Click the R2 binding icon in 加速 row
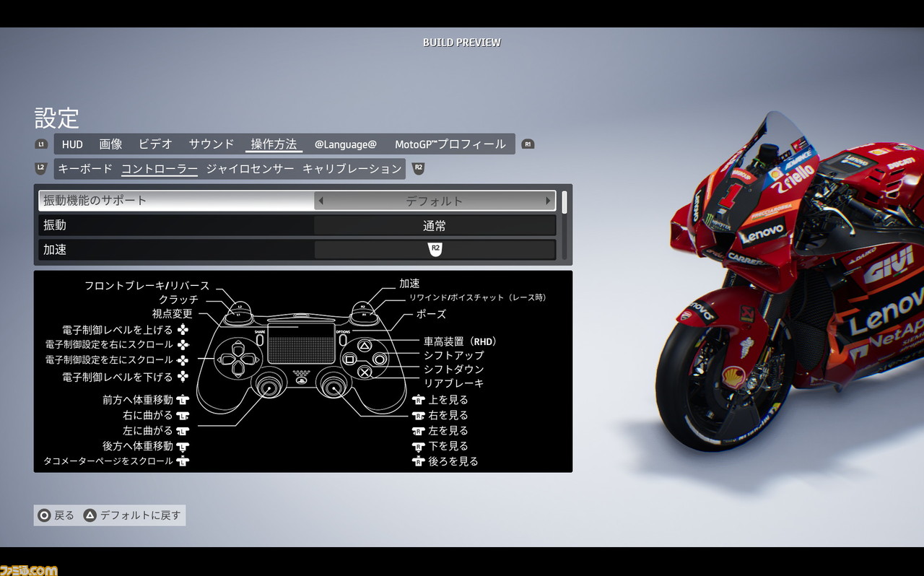 435,249
